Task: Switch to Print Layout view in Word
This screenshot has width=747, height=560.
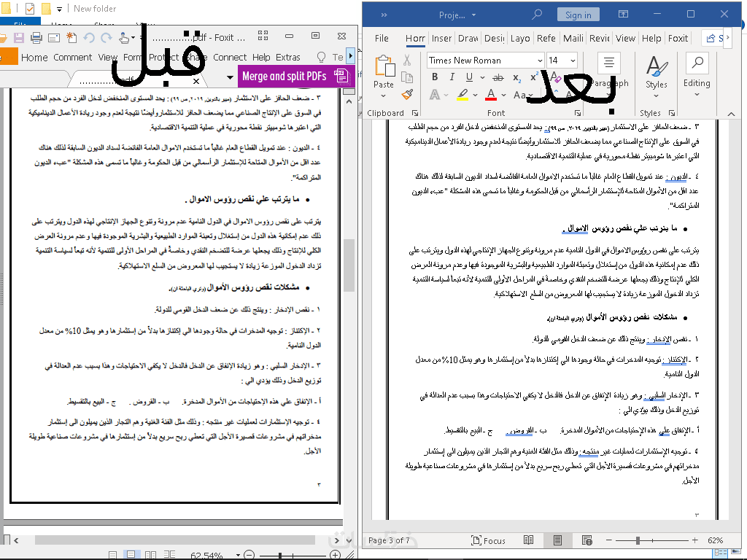Action: 557,540
